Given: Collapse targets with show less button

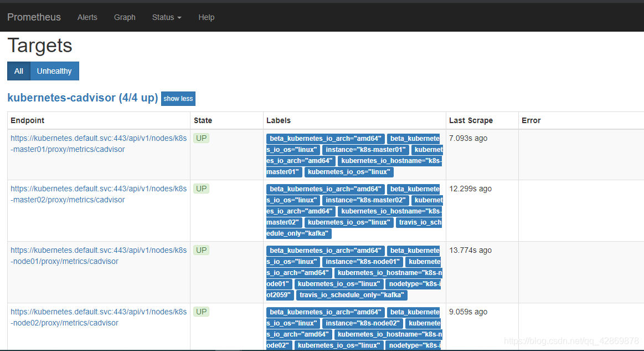Looking at the screenshot, I should (x=178, y=99).
